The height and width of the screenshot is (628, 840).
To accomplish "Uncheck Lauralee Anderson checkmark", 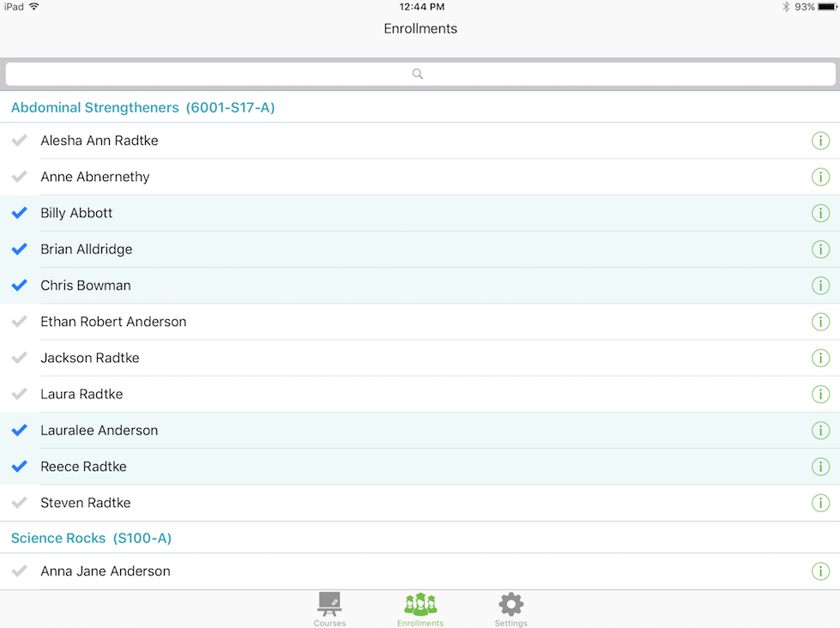I will point(19,431).
